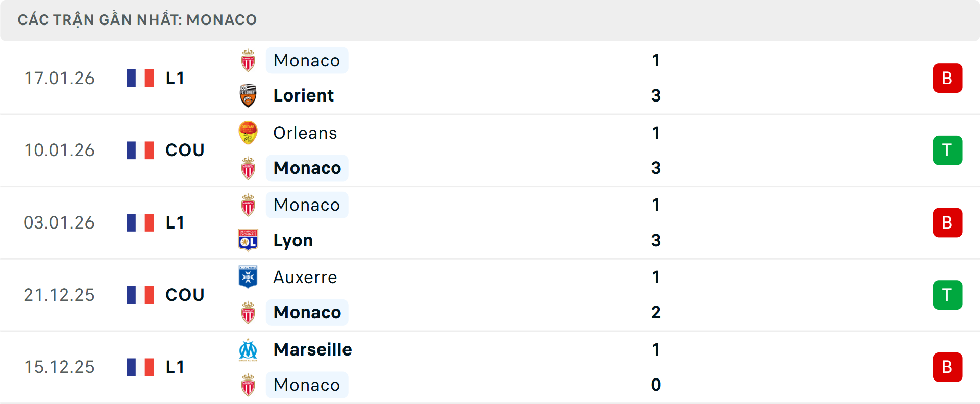Click the Lorient club crest icon
This screenshot has height=404, width=980.
(248, 96)
